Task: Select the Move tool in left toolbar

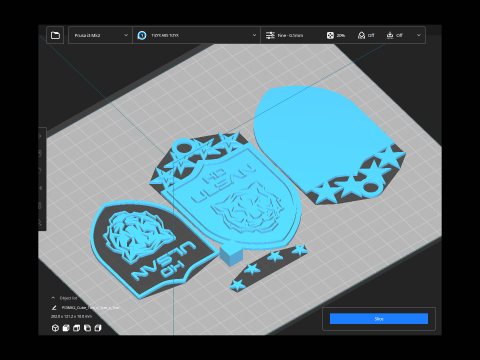Action: [x=41, y=136]
